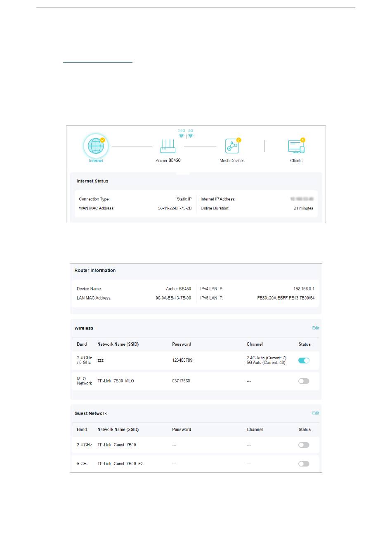
Task: Click the 2.4G Auto (Current: 7) channel
Action: click(x=267, y=358)
